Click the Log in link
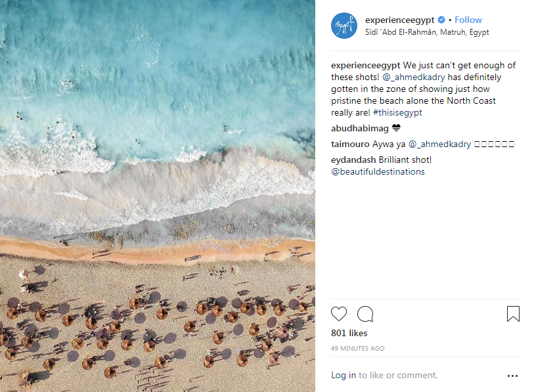 pyautogui.click(x=344, y=376)
